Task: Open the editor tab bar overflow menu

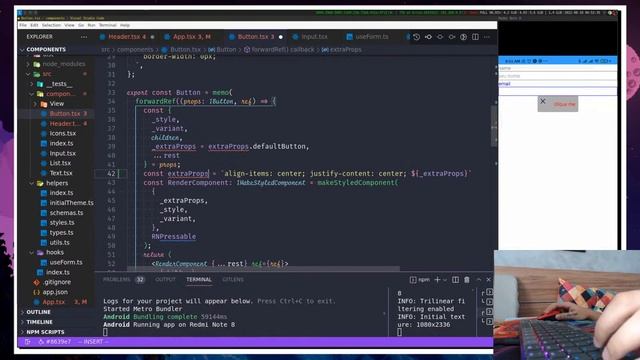Action: 487,37
